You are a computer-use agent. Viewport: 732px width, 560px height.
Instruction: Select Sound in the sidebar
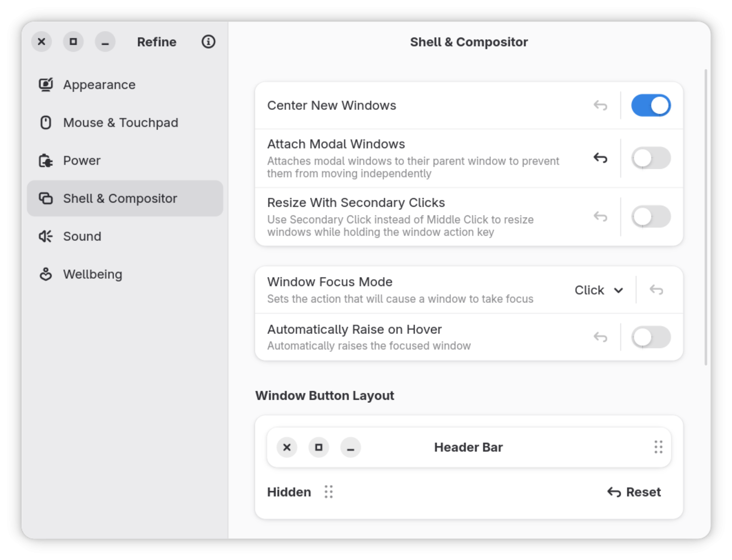[82, 236]
